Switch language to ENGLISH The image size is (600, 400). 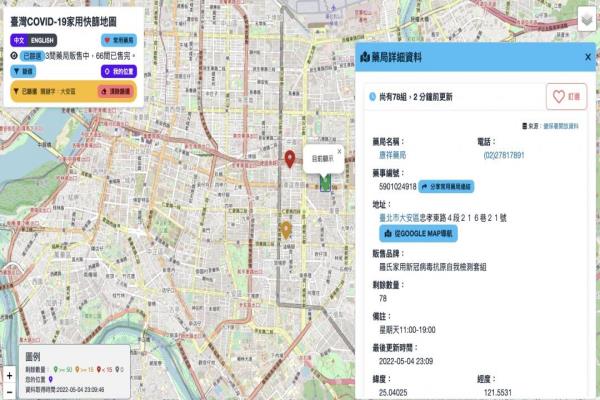(42, 40)
